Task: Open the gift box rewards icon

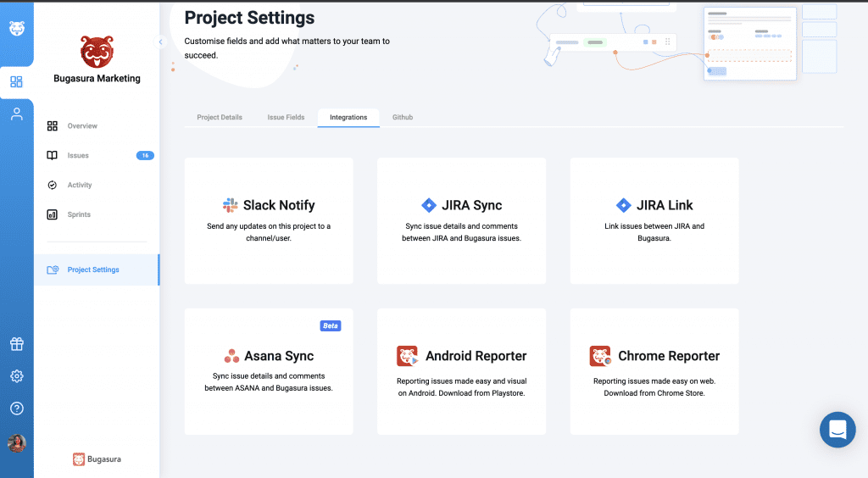Action: pos(17,344)
